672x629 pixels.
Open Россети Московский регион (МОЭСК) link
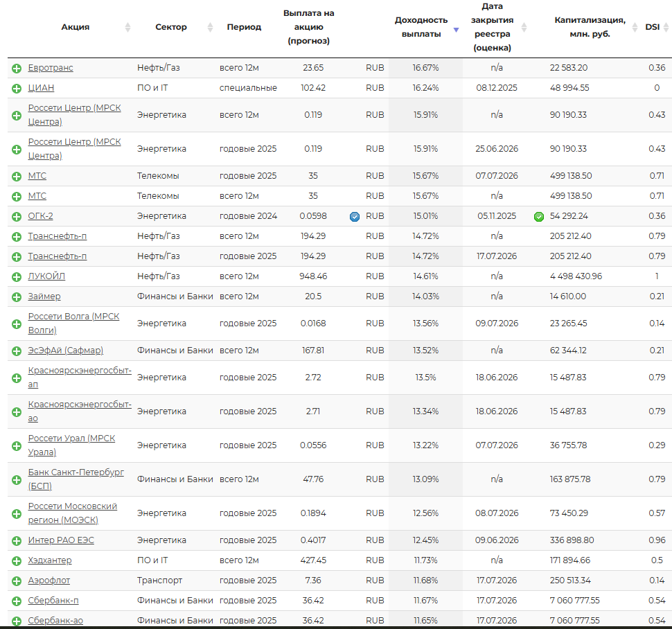pos(73,513)
